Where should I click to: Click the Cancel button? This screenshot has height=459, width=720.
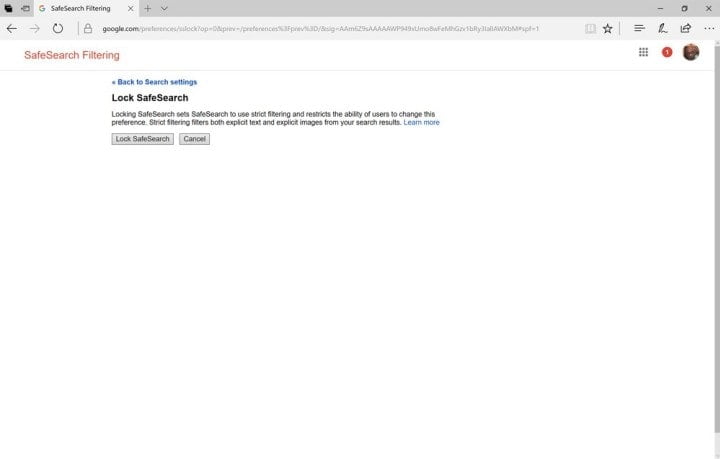194,139
